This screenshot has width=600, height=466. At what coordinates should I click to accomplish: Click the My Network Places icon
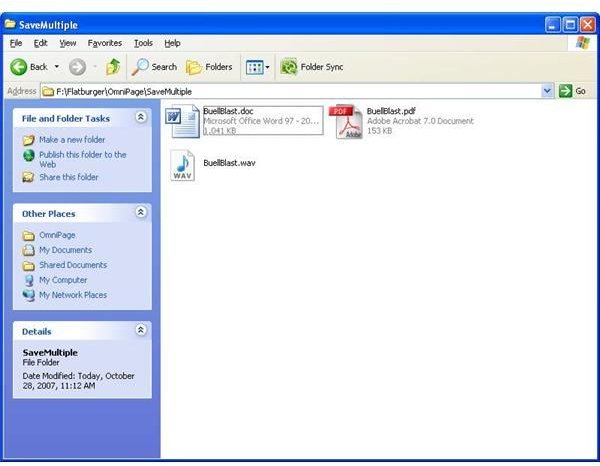[29, 295]
